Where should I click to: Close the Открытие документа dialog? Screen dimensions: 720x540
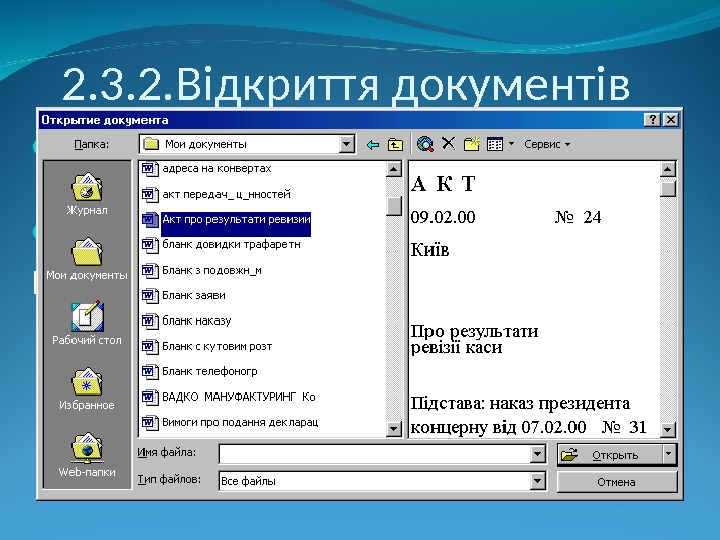pyautogui.click(x=671, y=120)
